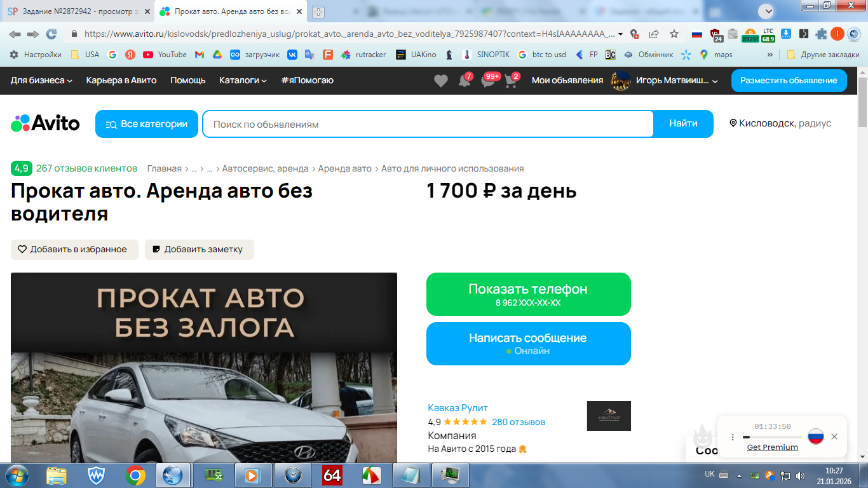Click 'Добавить в избранное'
This screenshot has height=488, width=868.
(x=74, y=250)
